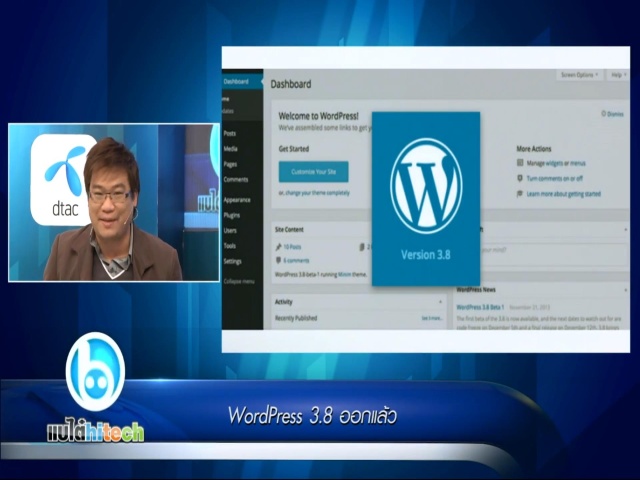Screen dimensions: 640x480
Task: Open Appearance in the admin sidebar
Action: [237, 200]
